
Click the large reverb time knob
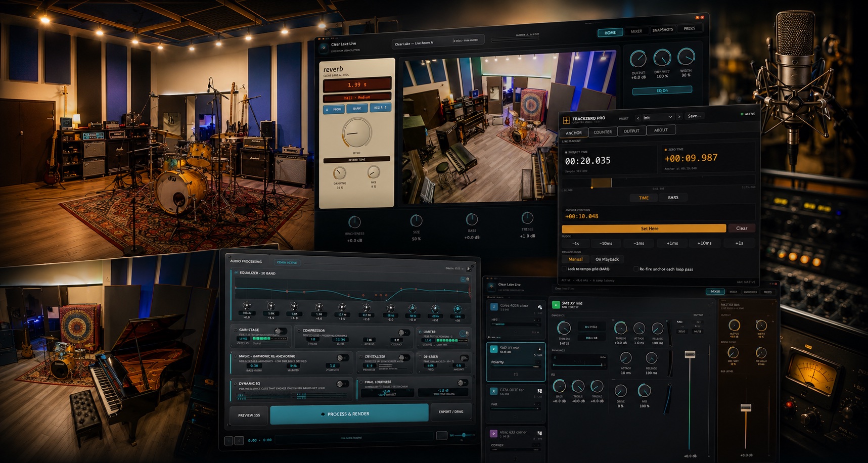[x=357, y=133]
